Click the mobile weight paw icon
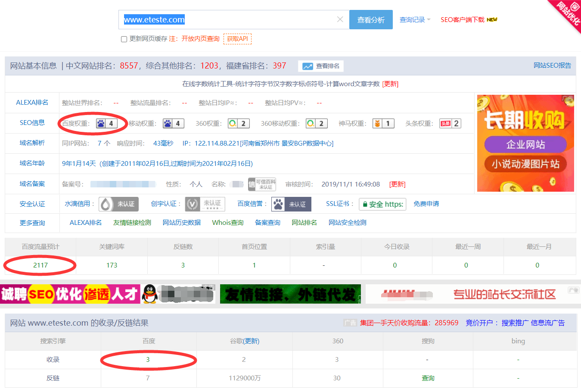 168,124
